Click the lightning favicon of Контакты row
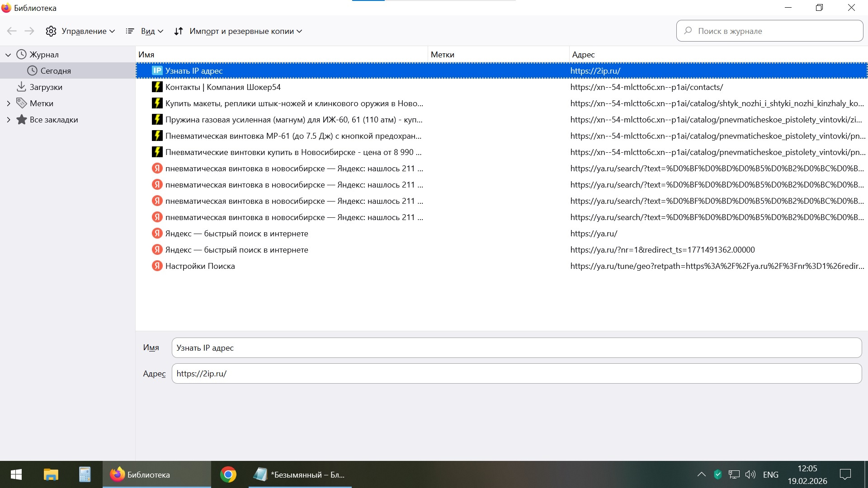Screen dimensions: 868x488 [x=157, y=87]
